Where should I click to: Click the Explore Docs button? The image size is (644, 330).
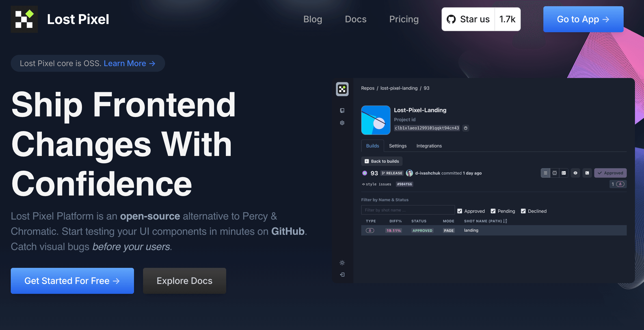point(185,281)
